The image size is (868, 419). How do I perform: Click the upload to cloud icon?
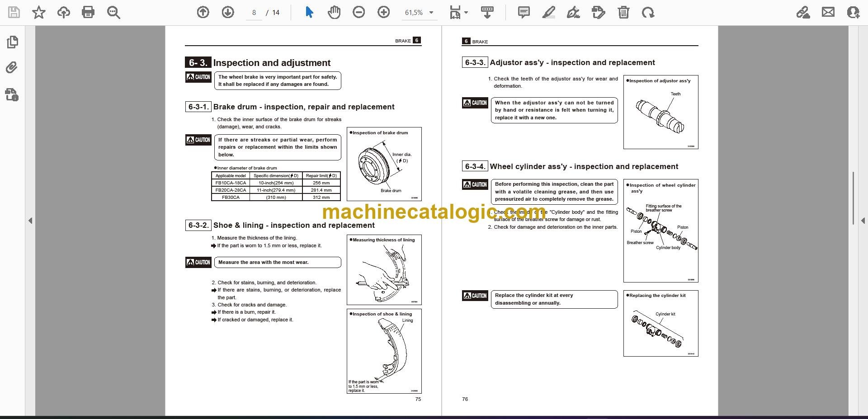tap(64, 12)
